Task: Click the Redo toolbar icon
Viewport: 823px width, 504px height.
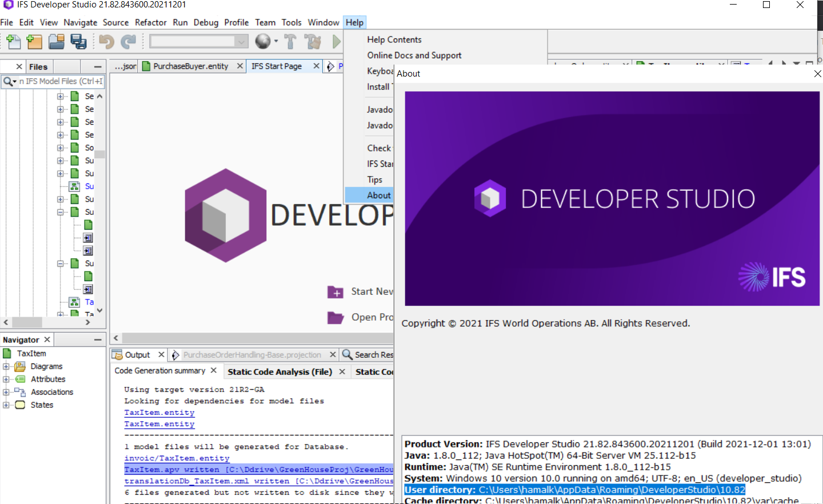Action: point(128,41)
